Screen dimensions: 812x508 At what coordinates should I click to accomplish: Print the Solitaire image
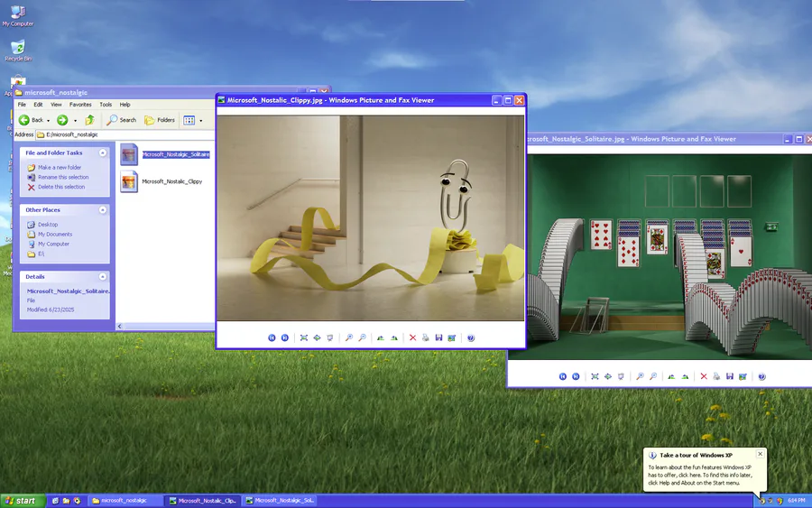[716, 376]
